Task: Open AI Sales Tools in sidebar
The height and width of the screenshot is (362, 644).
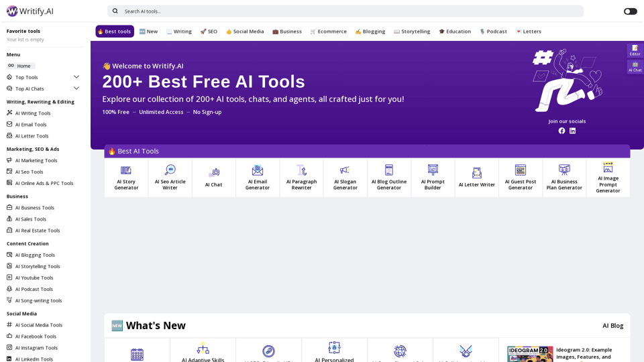Action: point(26,219)
